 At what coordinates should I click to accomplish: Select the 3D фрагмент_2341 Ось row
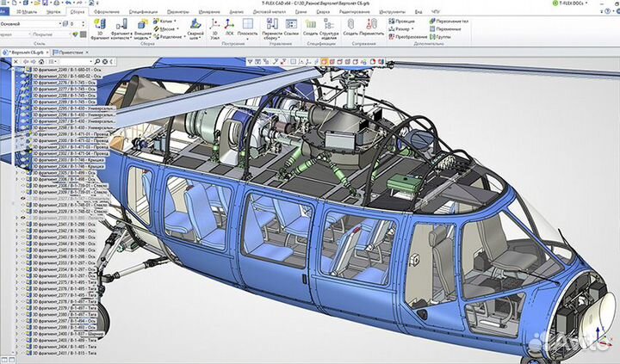pyautogui.click(x=64, y=224)
